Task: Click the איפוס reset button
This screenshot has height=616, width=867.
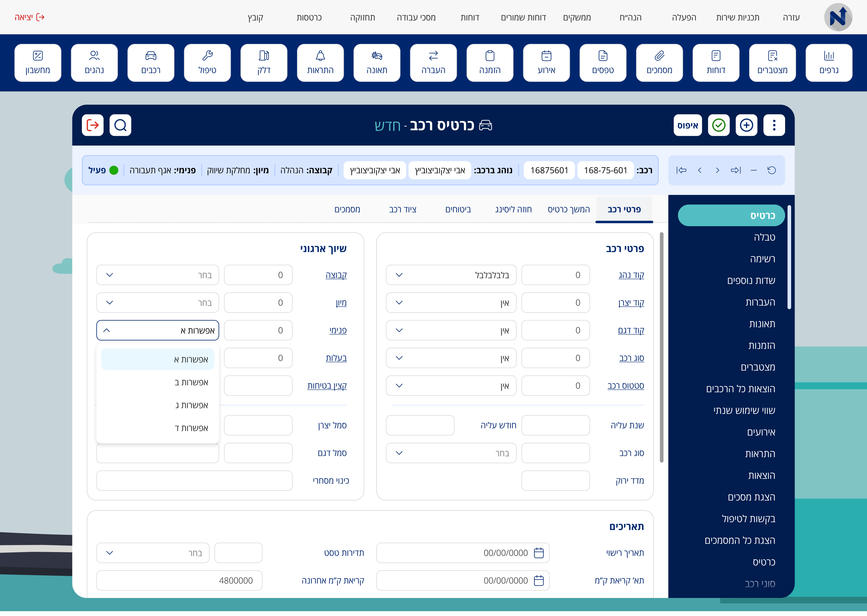Action: click(x=687, y=125)
